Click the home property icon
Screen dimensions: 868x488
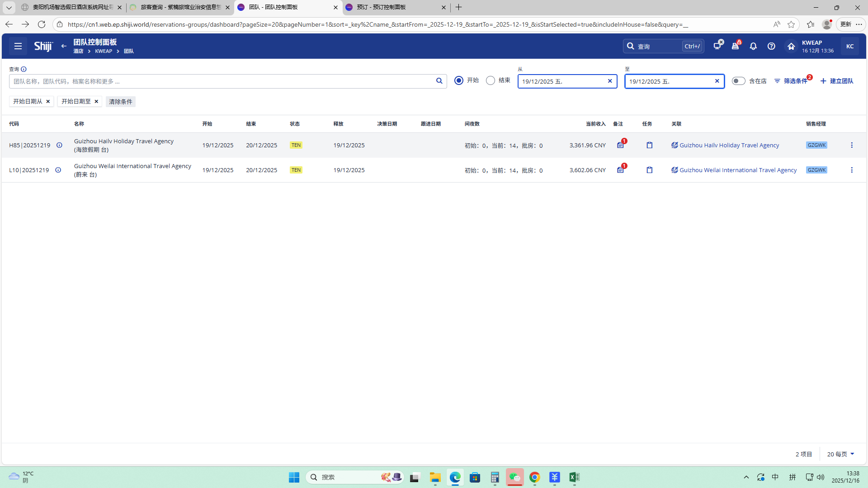pos(791,46)
